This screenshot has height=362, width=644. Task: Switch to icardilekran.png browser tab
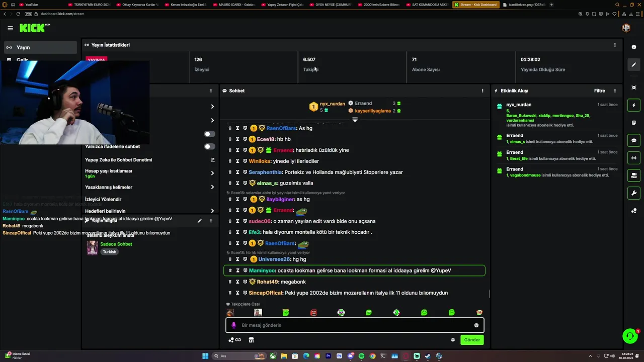[524, 5]
